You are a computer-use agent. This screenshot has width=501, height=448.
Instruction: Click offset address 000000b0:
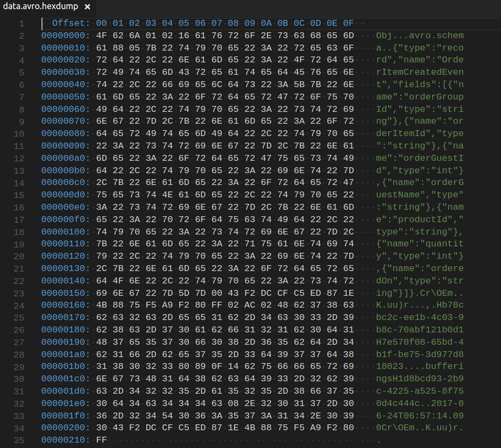(66, 170)
